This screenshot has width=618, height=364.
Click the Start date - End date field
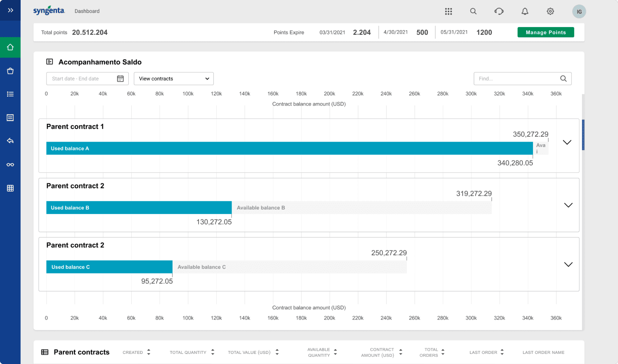(87, 78)
